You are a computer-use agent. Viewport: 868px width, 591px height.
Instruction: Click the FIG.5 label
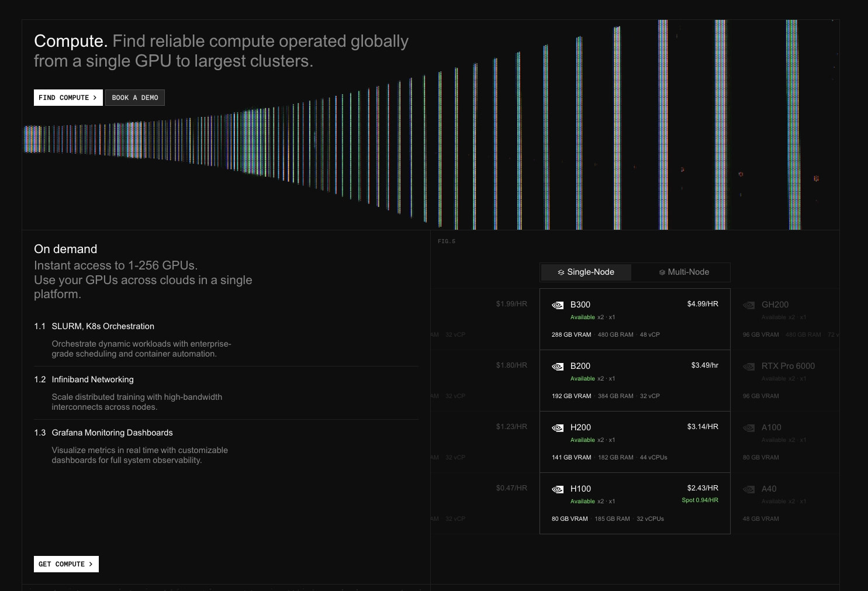(447, 241)
